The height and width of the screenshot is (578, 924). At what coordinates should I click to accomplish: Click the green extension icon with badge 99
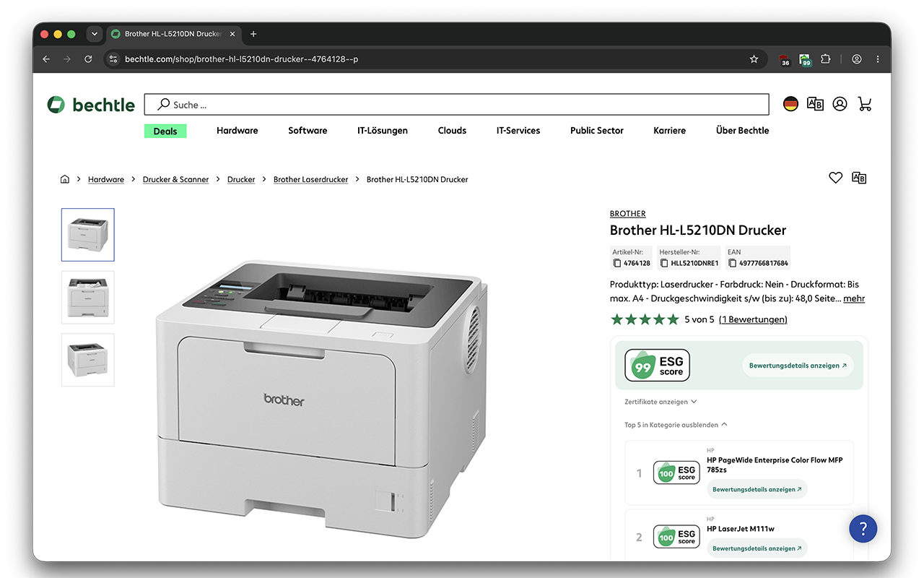tap(805, 60)
